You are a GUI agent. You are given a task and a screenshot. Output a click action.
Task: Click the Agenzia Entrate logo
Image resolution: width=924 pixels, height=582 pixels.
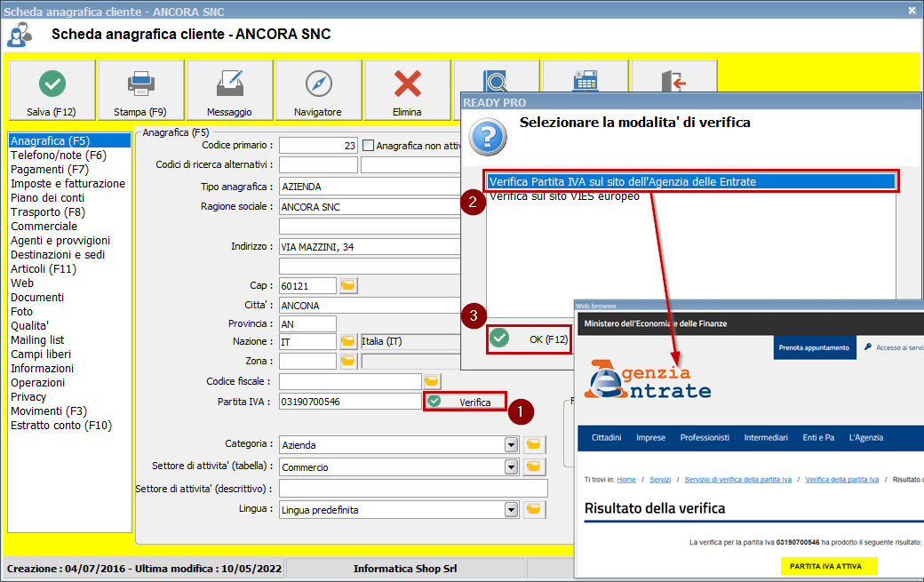[x=648, y=379]
